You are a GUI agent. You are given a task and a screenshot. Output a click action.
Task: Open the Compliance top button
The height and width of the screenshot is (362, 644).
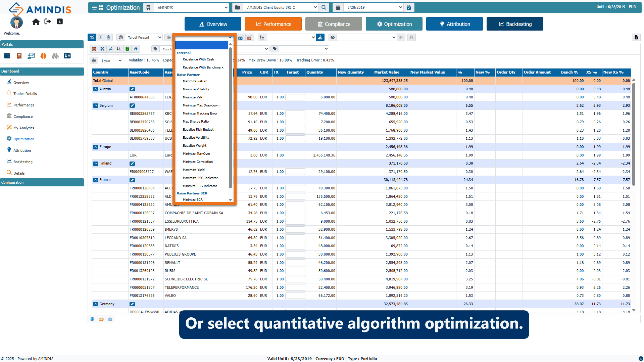(x=334, y=24)
